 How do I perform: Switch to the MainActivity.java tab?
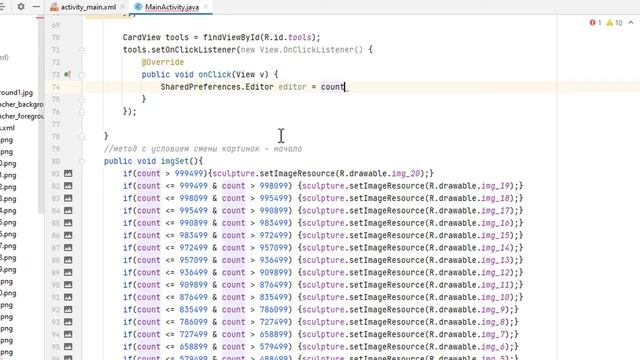[172, 7]
